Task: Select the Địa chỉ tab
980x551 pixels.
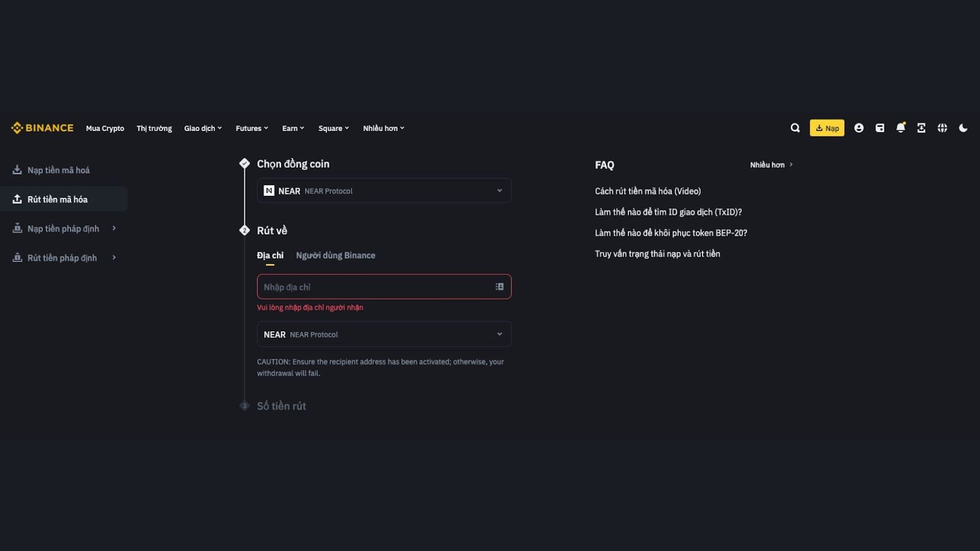Action: (x=270, y=255)
